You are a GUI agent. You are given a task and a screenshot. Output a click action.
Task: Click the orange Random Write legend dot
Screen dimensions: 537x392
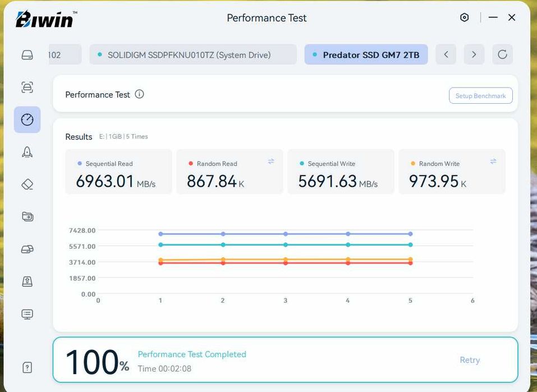coord(413,164)
